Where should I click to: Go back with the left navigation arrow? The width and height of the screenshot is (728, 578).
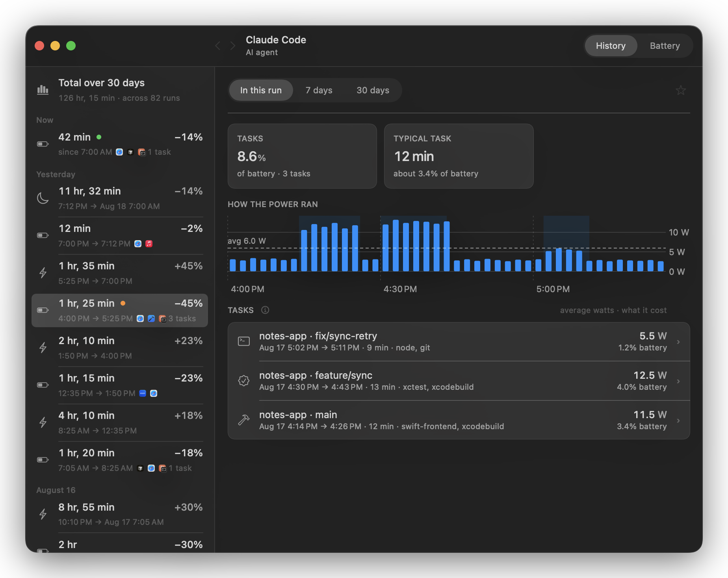(x=218, y=46)
